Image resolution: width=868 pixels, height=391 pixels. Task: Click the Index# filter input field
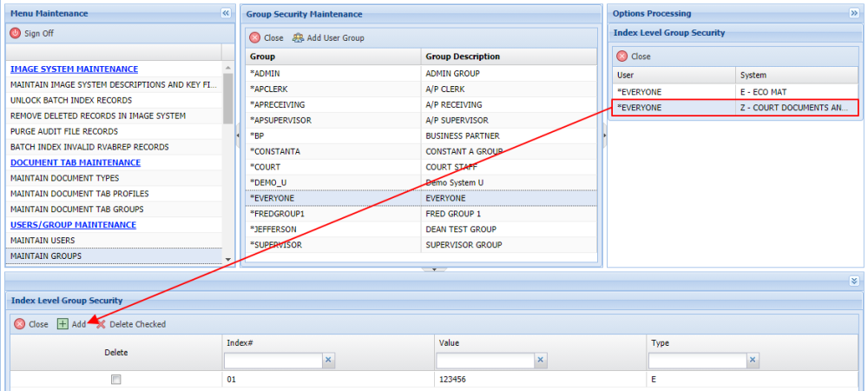273,361
